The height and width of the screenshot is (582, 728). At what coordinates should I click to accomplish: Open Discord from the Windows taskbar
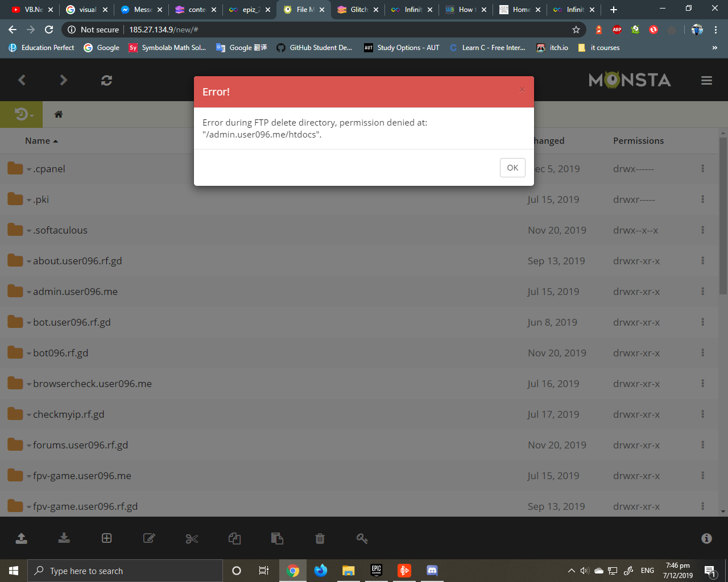coord(432,570)
